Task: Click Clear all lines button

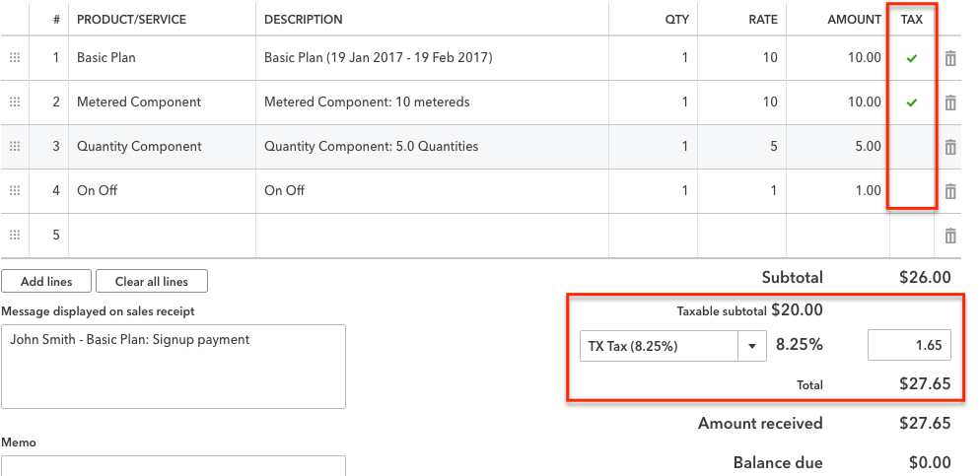Action: pyautogui.click(x=151, y=281)
